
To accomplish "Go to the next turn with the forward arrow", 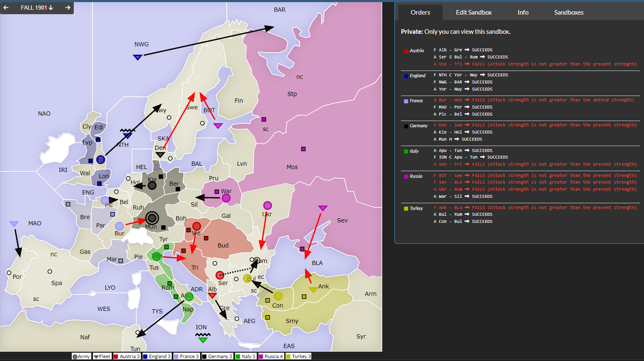I will [68, 8].
